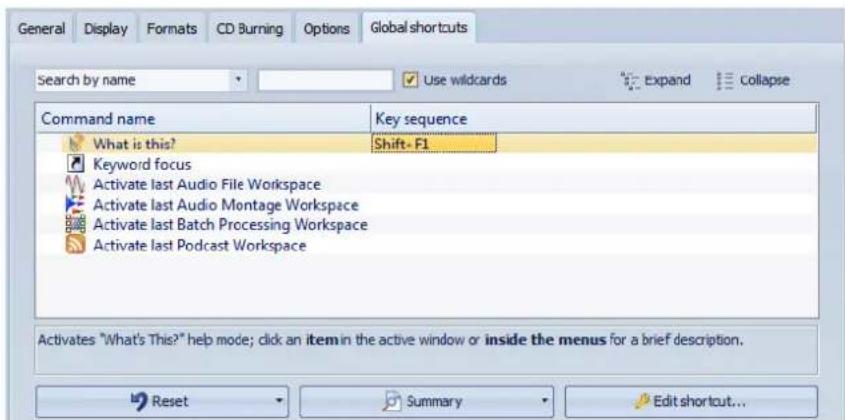Select the Shift+F1 key sequence cell
Screen dimensions: 845x420
434,144
